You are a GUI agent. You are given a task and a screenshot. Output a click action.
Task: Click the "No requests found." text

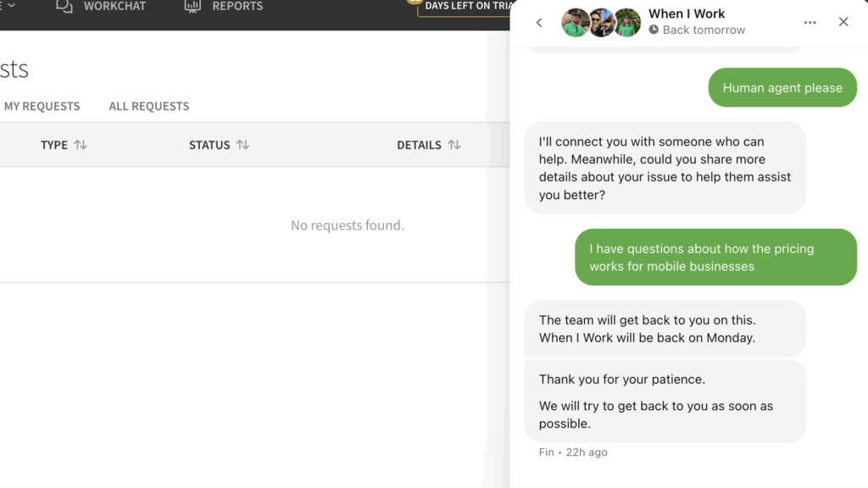click(x=348, y=225)
